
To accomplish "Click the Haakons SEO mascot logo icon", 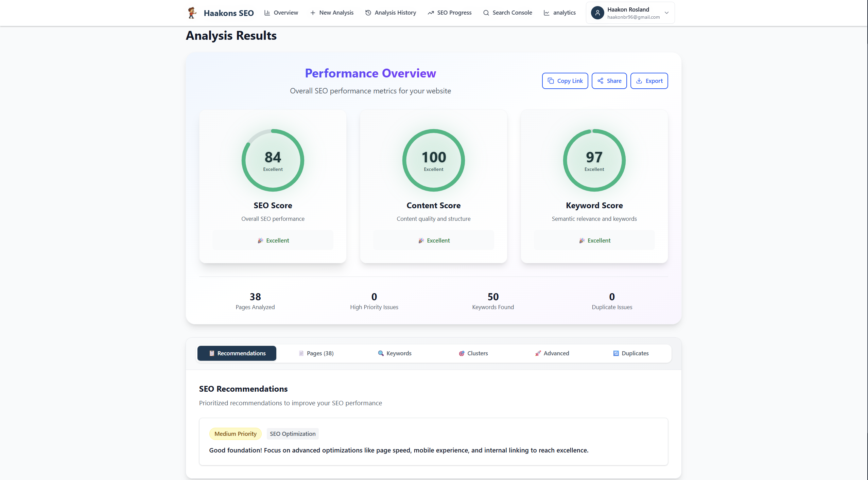I will (x=192, y=13).
